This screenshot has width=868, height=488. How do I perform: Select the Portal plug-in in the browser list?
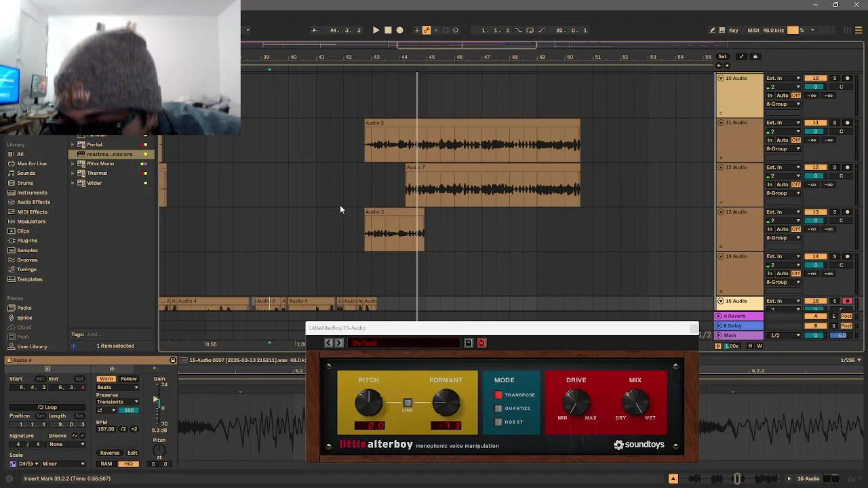tap(94, 144)
